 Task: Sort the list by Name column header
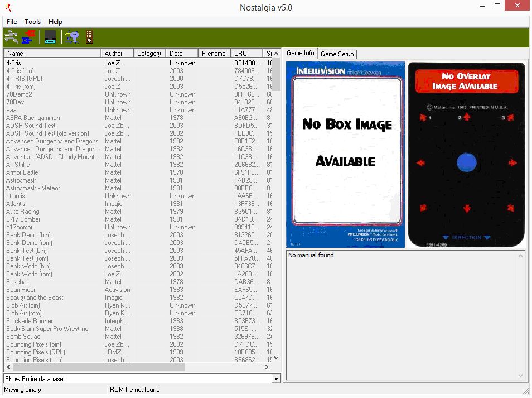coord(52,54)
